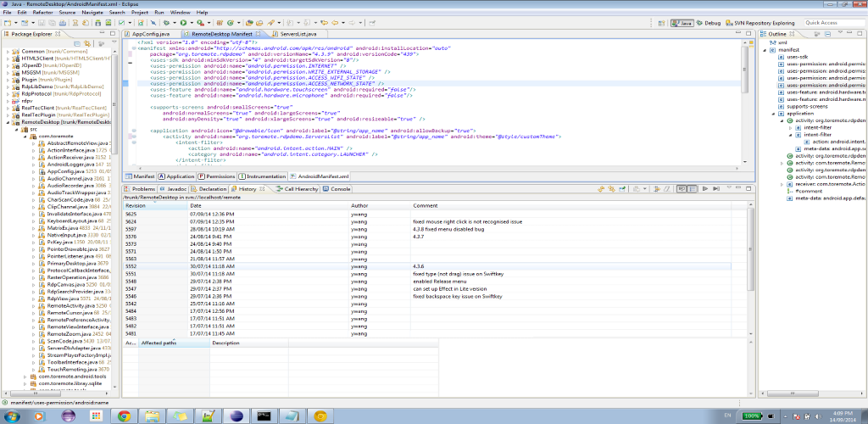This screenshot has height=424, width=868.
Task: Toggle Stop on copy/rename in History
Action: pyautogui.click(x=657, y=189)
